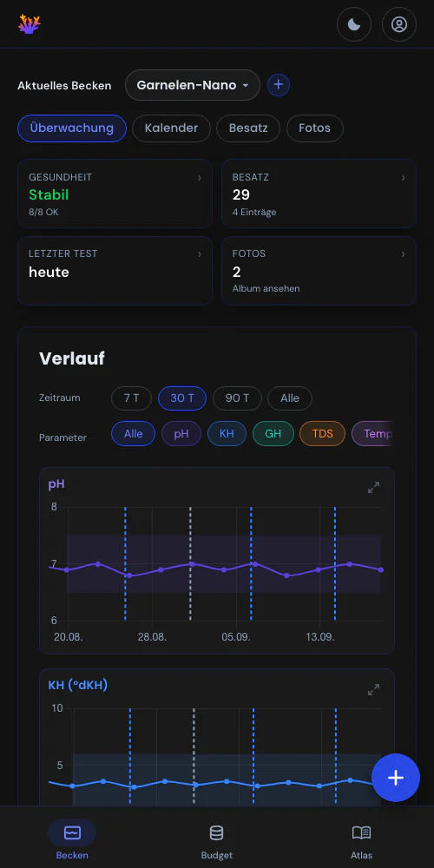Image resolution: width=434 pixels, height=868 pixels.
Task: Toggle the GH parameter chip
Action: pyautogui.click(x=273, y=433)
